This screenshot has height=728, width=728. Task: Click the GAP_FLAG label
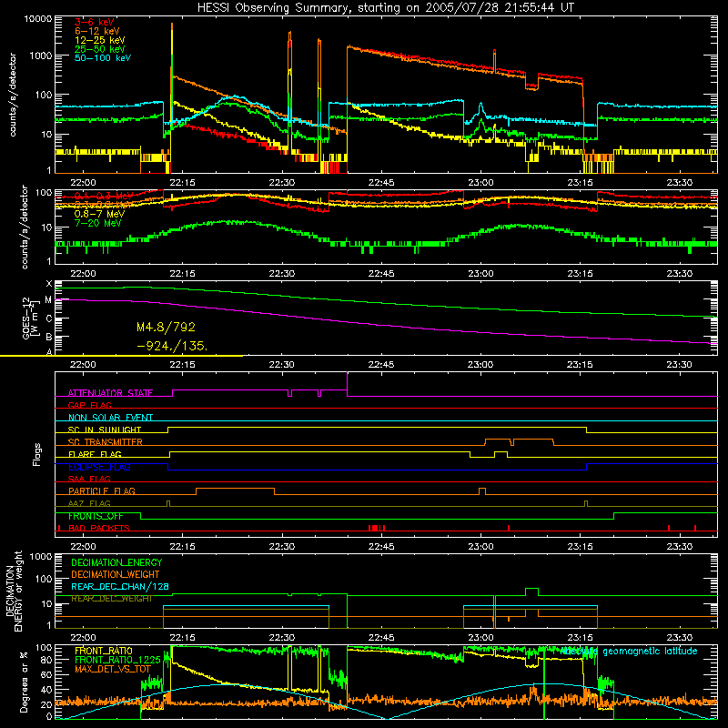pos(89,405)
